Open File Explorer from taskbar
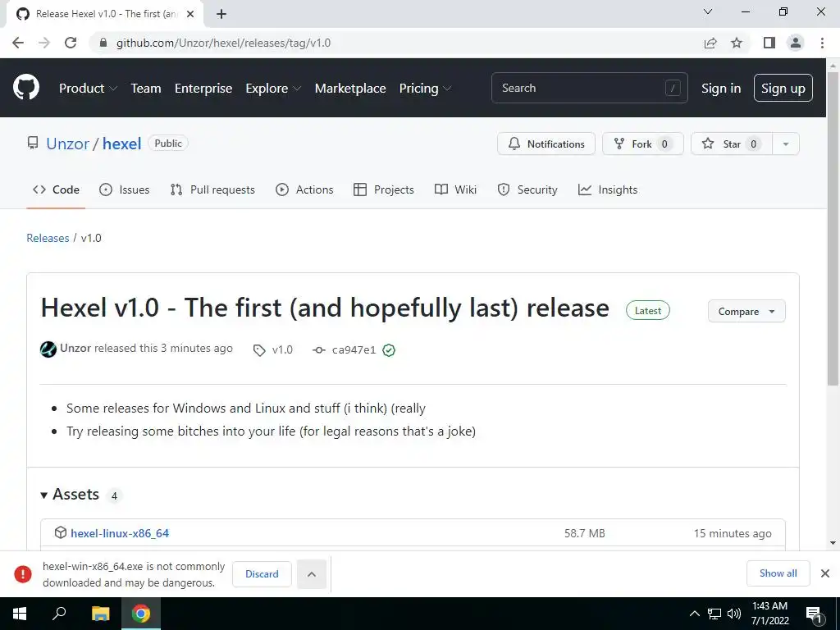The image size is (840, 630). 100,614
